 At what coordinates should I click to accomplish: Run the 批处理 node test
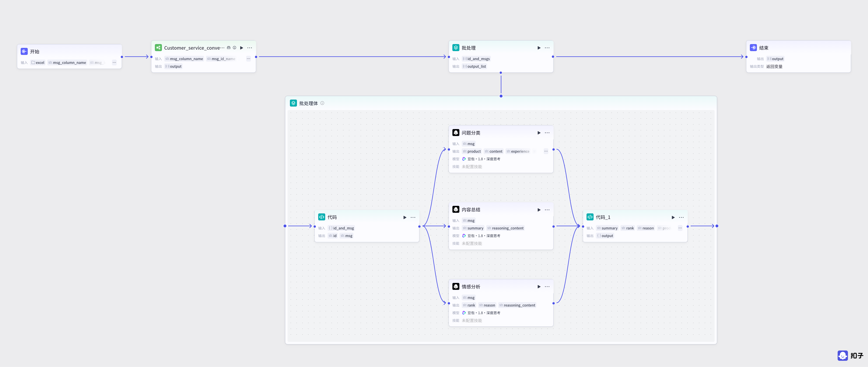point(539,48)
